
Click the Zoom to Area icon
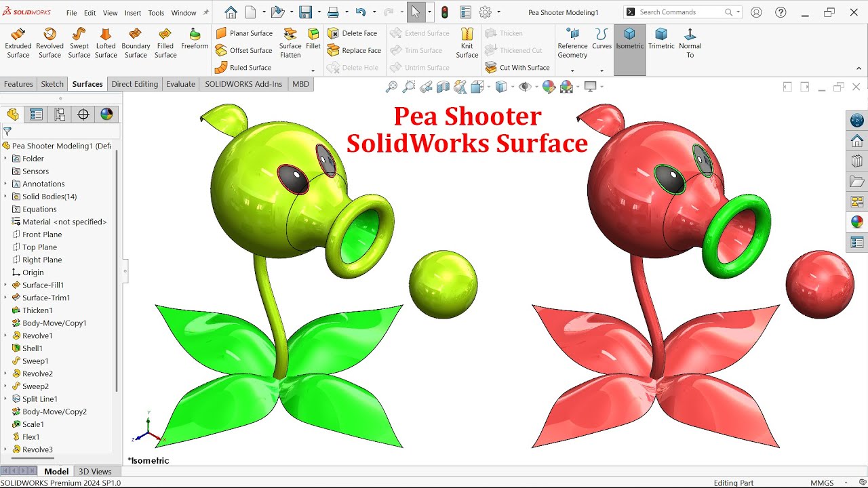408,87
